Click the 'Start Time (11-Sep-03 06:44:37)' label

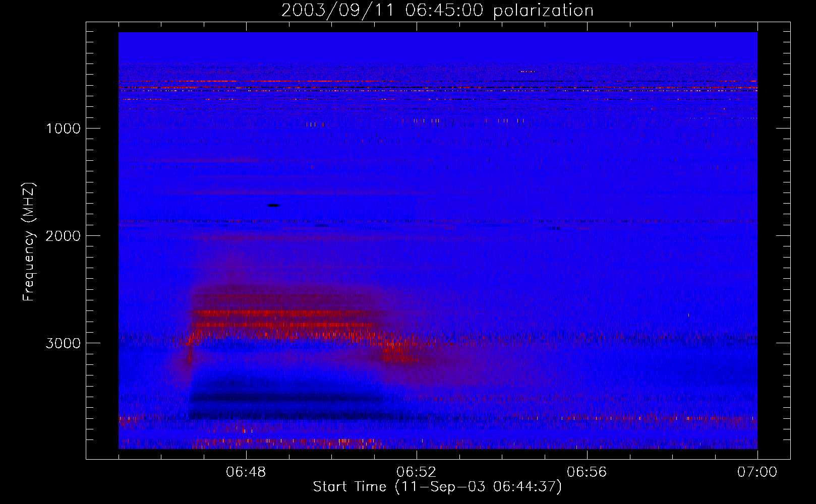click(x=437, y=487)
